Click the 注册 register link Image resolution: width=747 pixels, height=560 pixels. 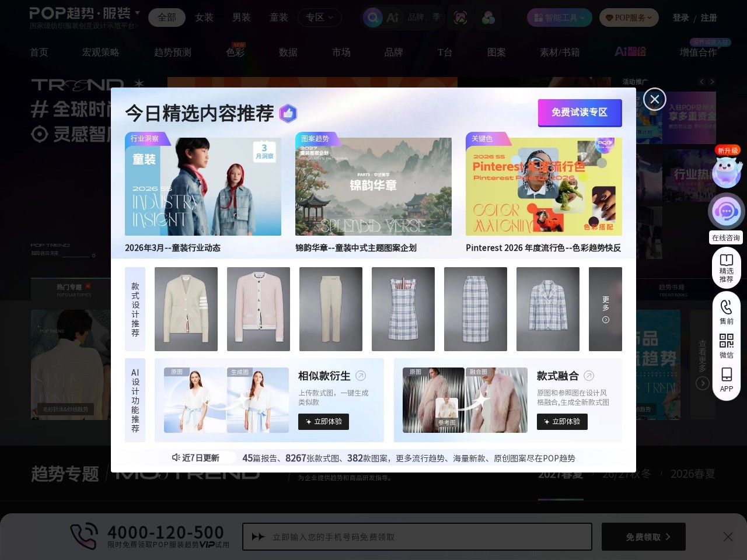(708, 17)
